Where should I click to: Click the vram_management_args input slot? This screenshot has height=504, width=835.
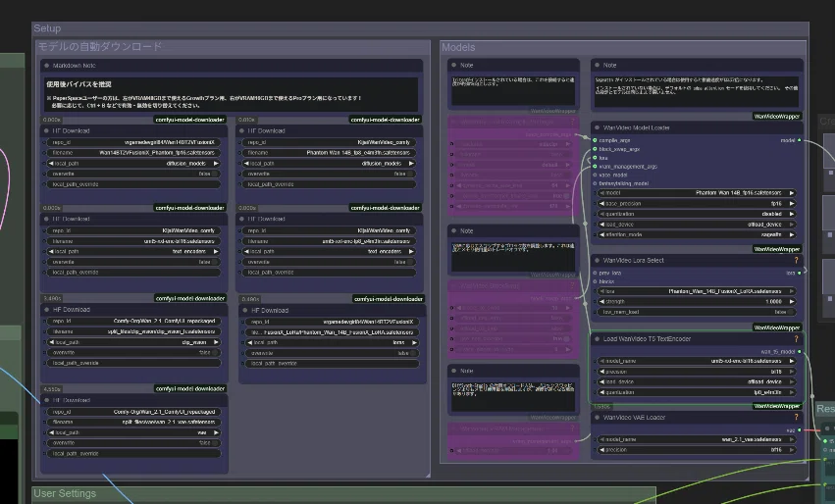(x=595, y=166)
